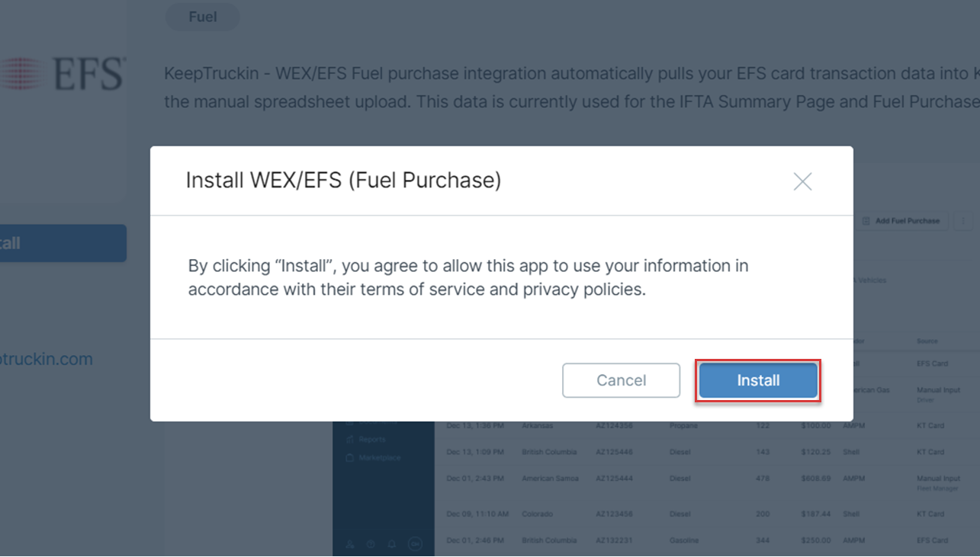The width and height of the screenshot is (980, 557).
Task: Click the circular avatar icon in the sidebar
Action: coord(415,544)
